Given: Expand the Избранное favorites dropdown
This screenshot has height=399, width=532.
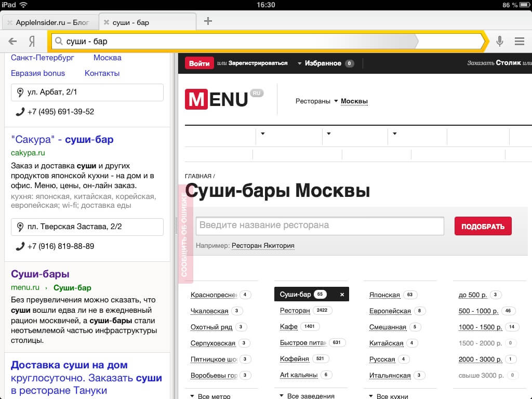Looking at the screenshot, I should pos(323,63).
